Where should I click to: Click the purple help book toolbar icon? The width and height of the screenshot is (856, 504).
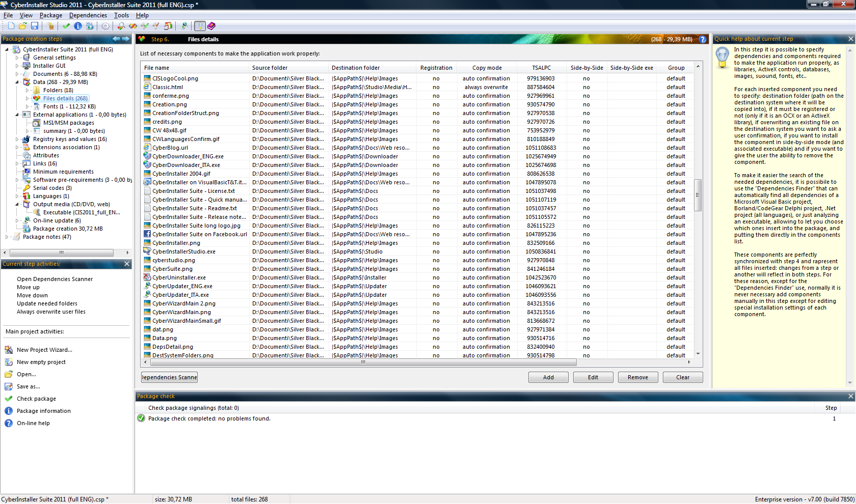pos(211,25)
